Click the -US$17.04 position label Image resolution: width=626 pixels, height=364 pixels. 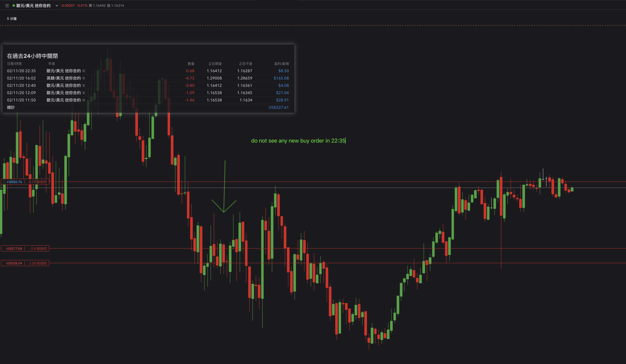[14, 249]
